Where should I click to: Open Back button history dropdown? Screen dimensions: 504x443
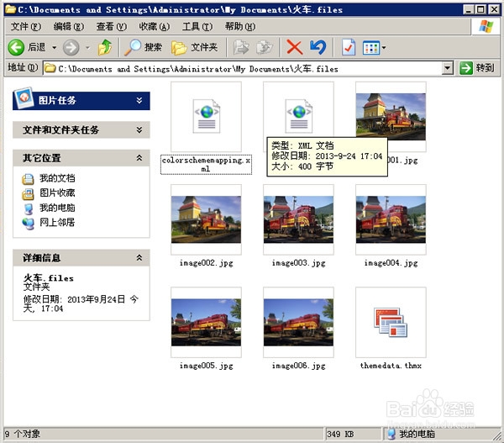click(x=55, y=48)
